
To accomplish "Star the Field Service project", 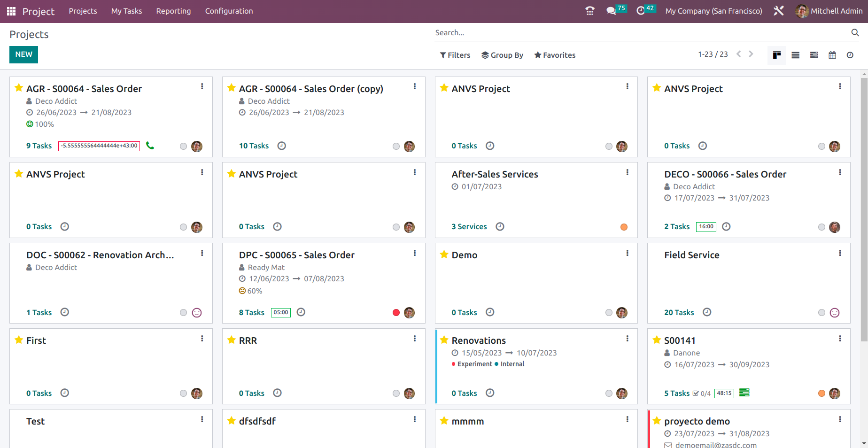I will tap(656, 255).
